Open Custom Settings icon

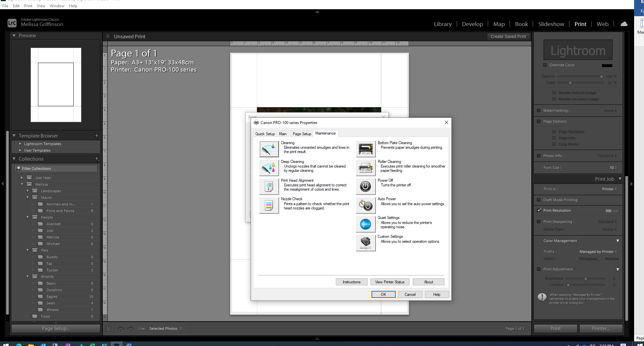coord(366,243)
